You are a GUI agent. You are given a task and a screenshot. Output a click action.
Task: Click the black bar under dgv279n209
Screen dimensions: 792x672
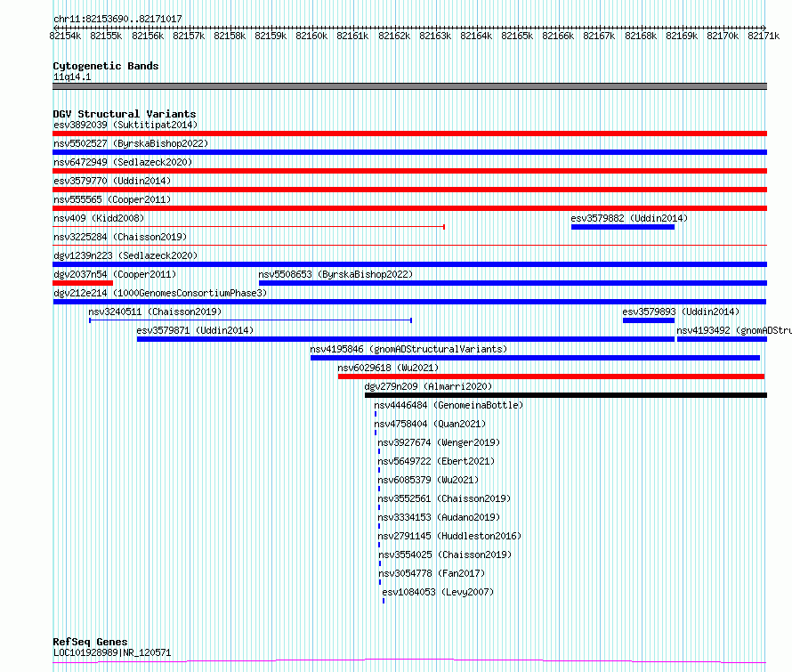[566, 395]
